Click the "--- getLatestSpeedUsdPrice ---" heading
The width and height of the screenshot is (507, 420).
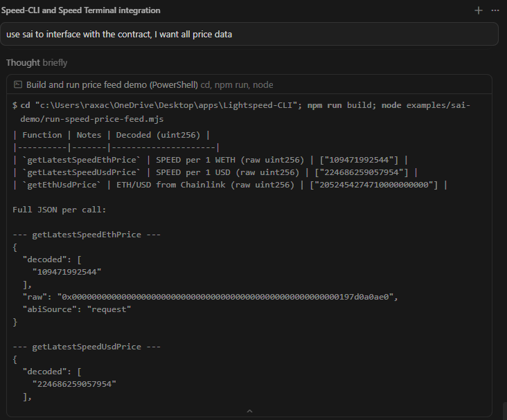pos(87,347)
